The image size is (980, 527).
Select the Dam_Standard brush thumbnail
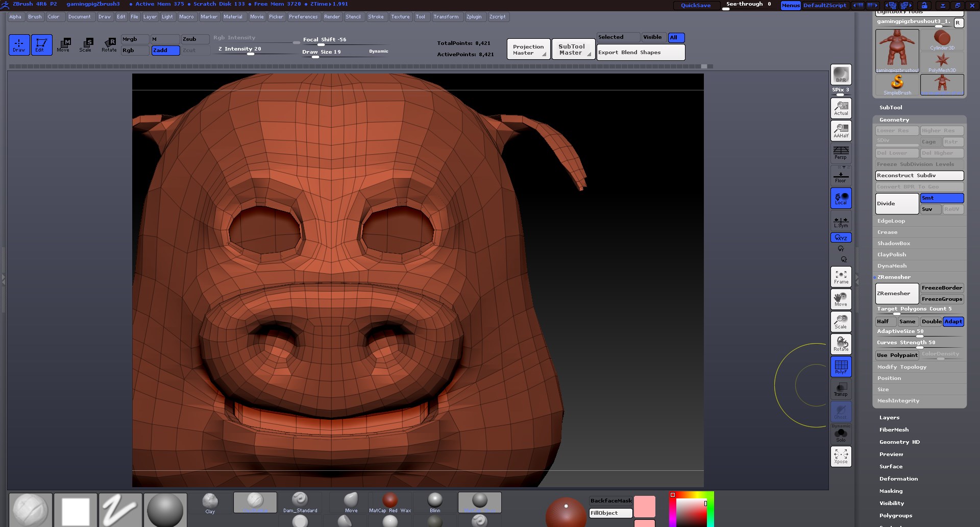click(300, 502)
